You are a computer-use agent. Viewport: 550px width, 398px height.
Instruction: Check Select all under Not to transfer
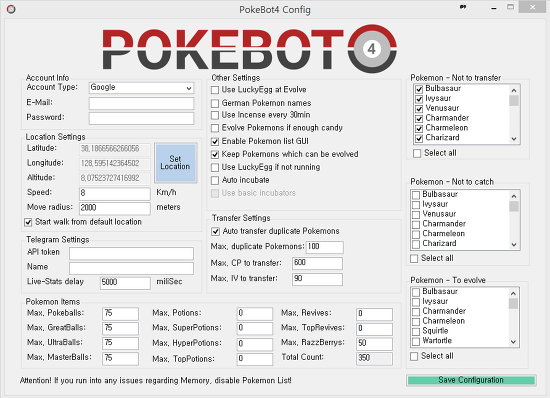(x=417, y=154)
